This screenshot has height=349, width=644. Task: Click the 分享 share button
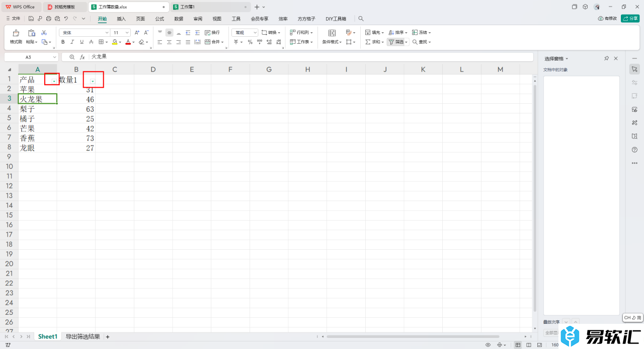point(630,18)
